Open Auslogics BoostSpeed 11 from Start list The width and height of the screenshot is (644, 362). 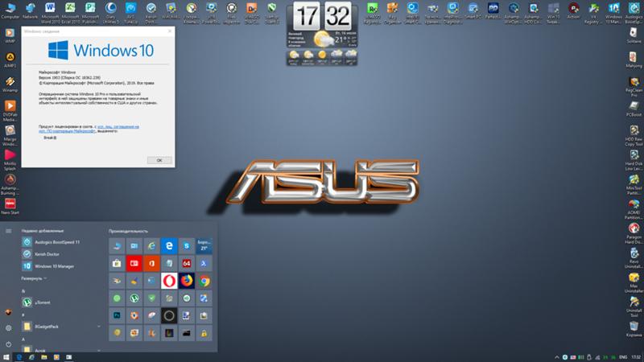[61, 242]
